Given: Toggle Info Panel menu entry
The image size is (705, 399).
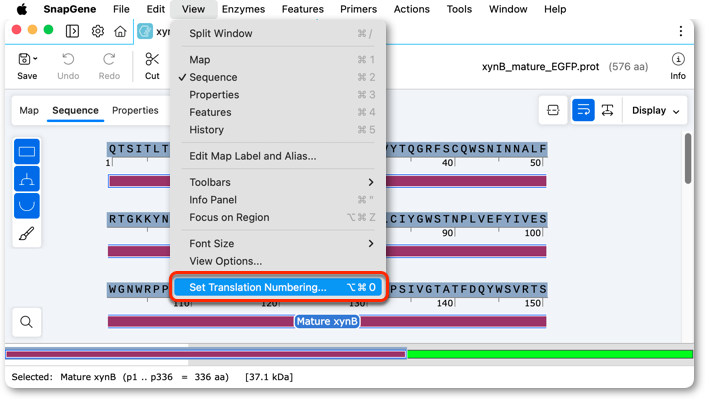Looking at the screenshot, I should [x=278, y=200].
